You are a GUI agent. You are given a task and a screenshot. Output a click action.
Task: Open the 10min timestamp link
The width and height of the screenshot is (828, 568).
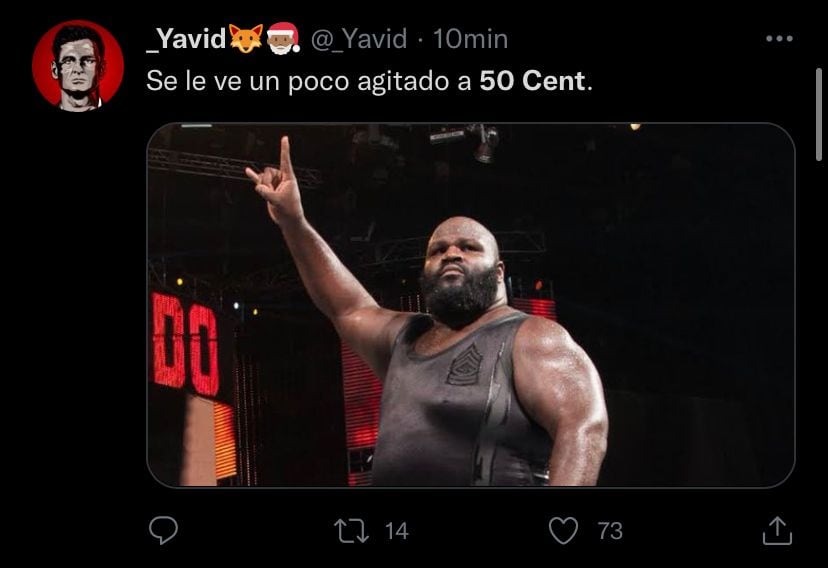click(471, 39)
